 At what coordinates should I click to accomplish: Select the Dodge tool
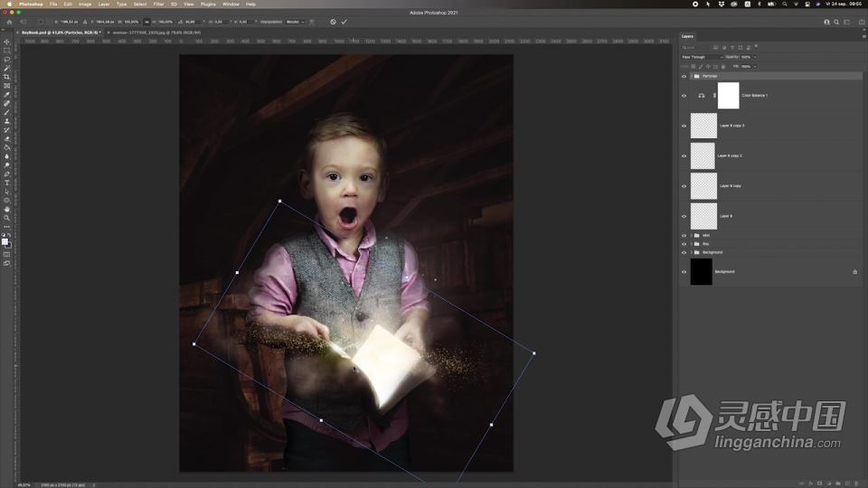click(6, 165)
